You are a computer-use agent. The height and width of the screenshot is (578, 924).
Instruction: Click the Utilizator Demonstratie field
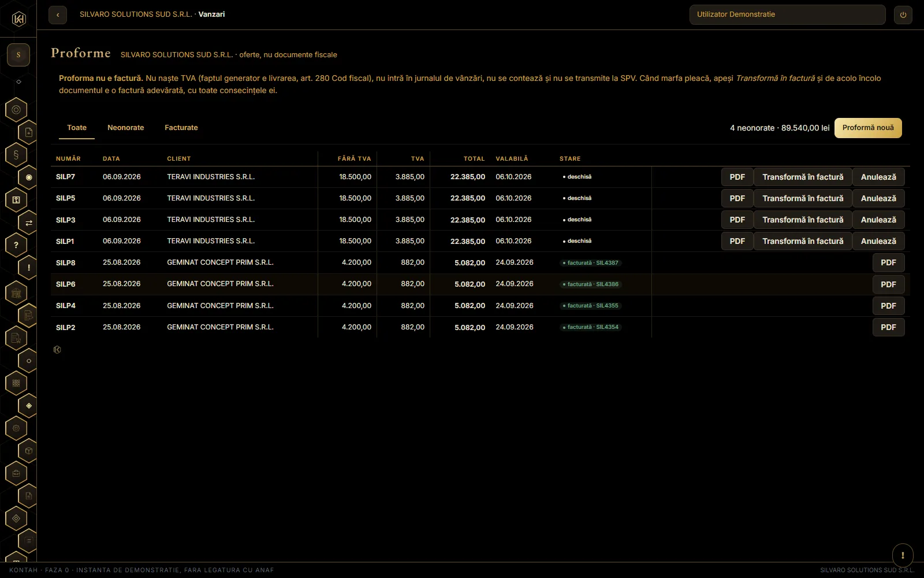tap(787, 14)
